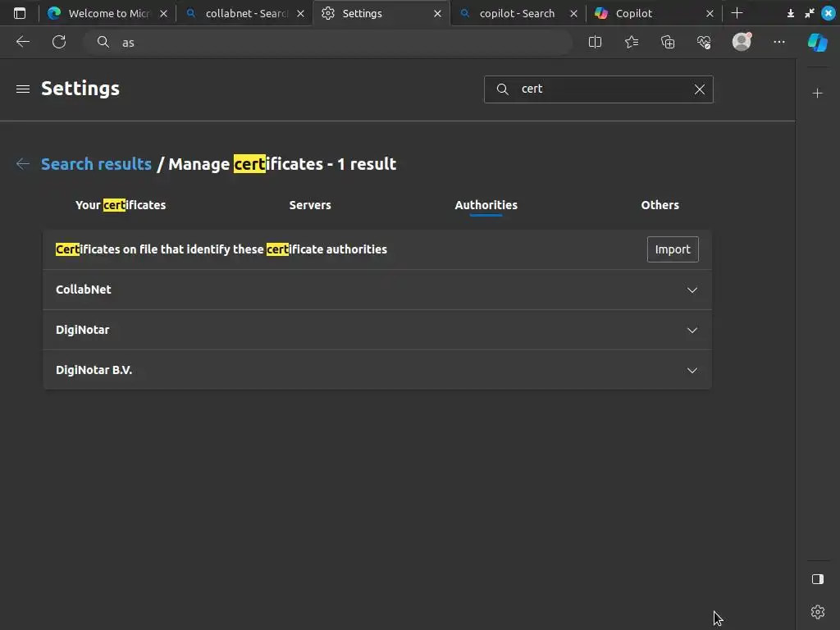840x630 pixels.
Task: Select the Authorities tab
Action: click(x=486, y=205)
